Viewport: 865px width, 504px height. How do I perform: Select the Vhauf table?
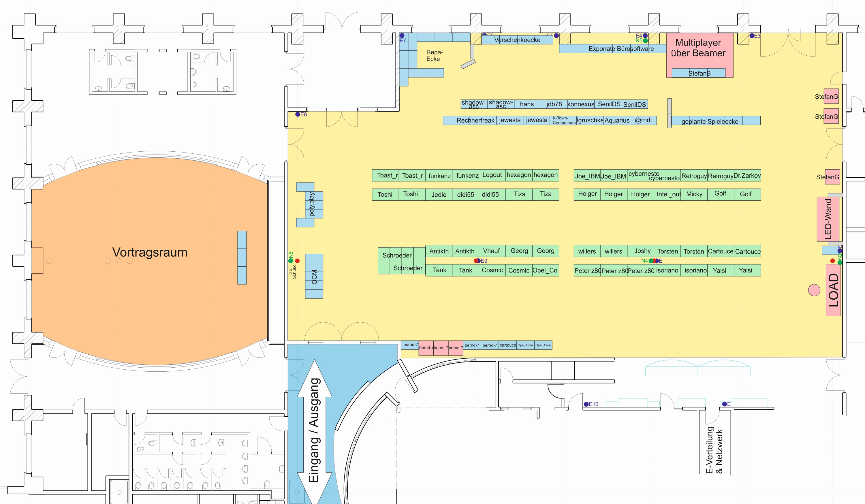click(x=492, y=251)
